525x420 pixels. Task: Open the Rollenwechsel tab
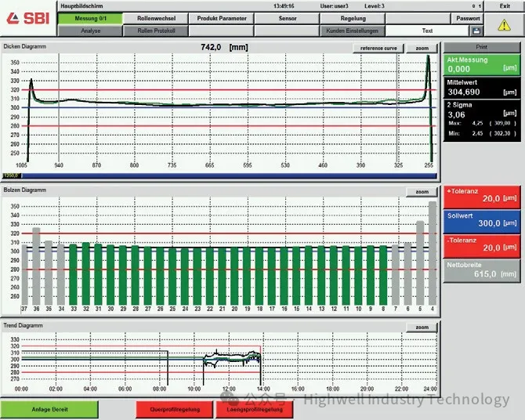click(156, 18)
